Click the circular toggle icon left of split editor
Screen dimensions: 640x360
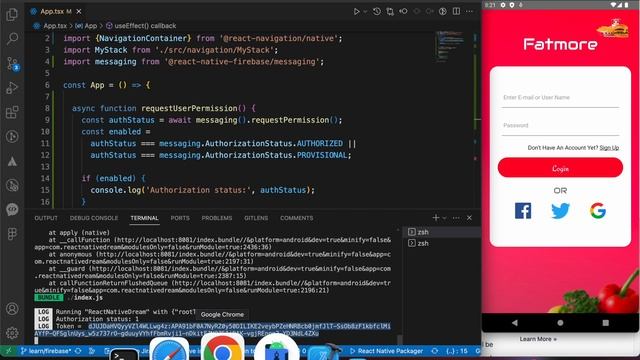tap(443, 11)
